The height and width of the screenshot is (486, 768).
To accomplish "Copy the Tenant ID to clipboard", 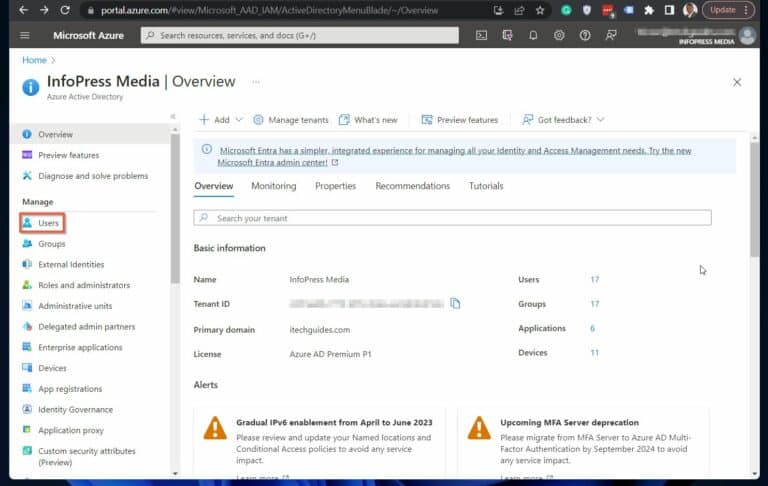I will [x=455, y=303].
